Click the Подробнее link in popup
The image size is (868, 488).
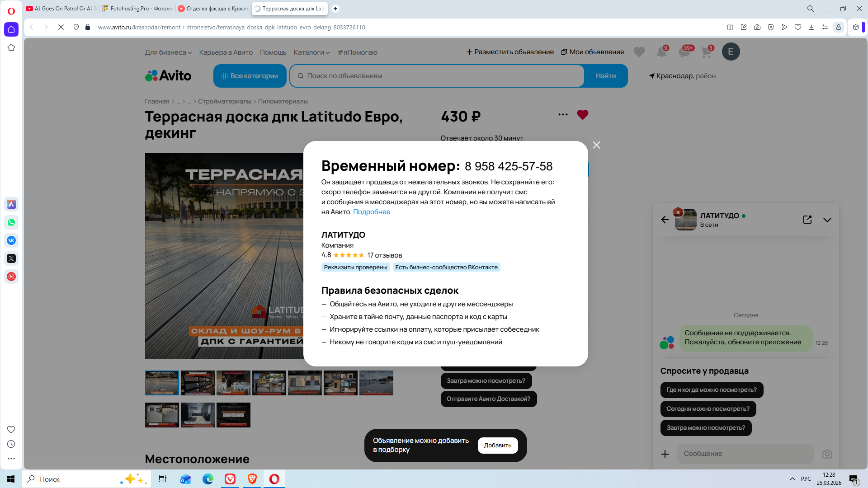point(371,212)
